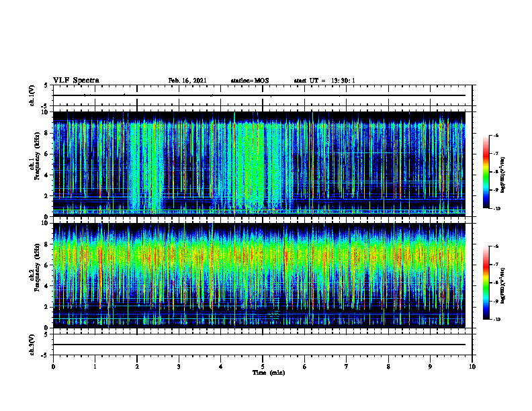Click the ch.2 colorbar "log(PSD)" label
Screen dimensions: 532x411
[503, 285]
